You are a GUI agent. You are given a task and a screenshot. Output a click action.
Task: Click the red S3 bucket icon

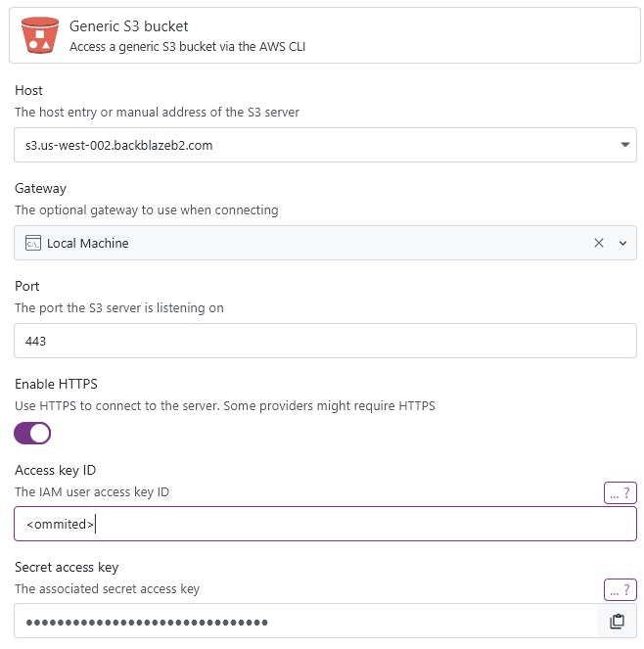40,35
